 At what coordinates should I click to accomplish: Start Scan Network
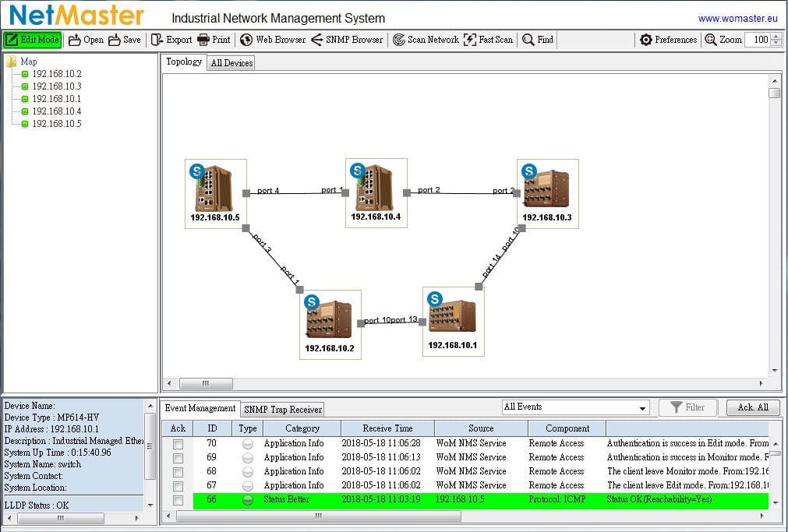click(x=398, y=40)
